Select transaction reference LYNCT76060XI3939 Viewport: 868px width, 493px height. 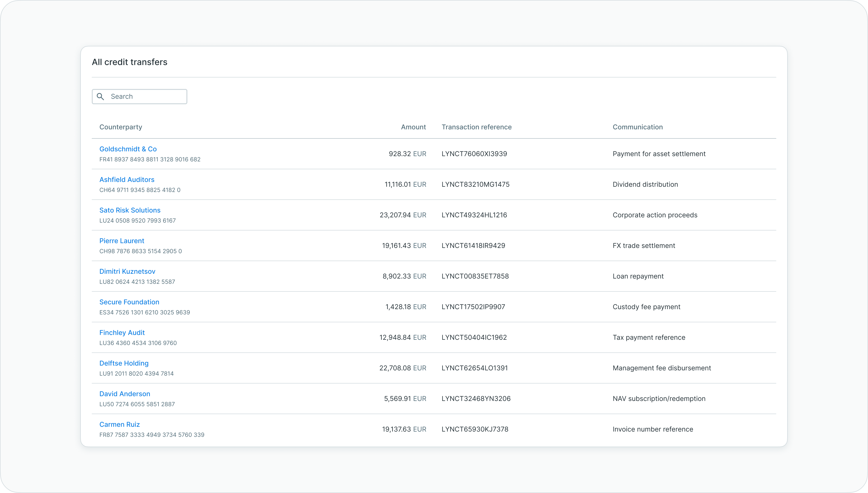pyautogui.click(x=474, y=154)
